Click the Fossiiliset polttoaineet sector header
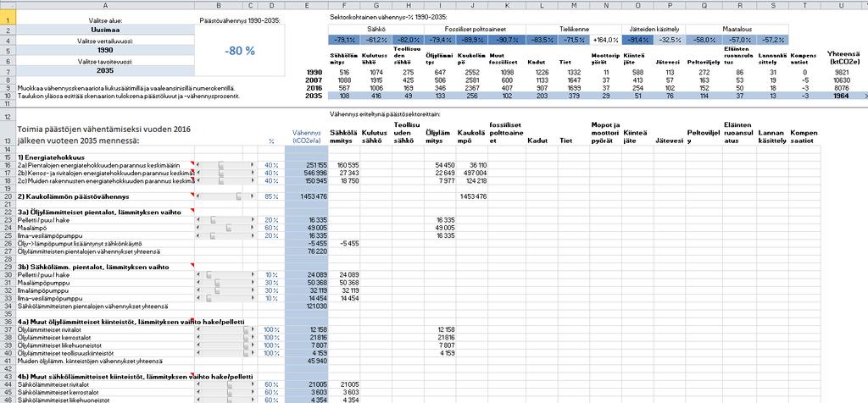Image resolution: width=868 pixels, height=403 pixels. (x=475, y=30)
